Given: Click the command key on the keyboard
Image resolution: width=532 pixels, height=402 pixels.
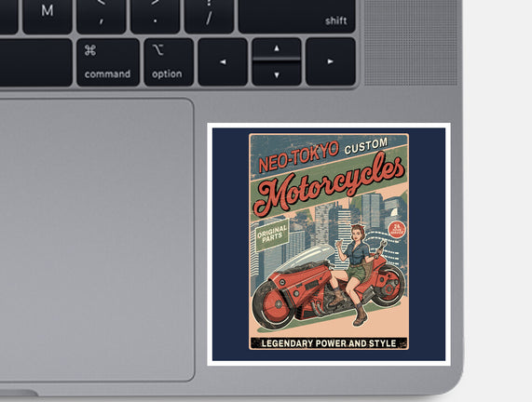Looking at the screenshot, I should tap(108, 62).
